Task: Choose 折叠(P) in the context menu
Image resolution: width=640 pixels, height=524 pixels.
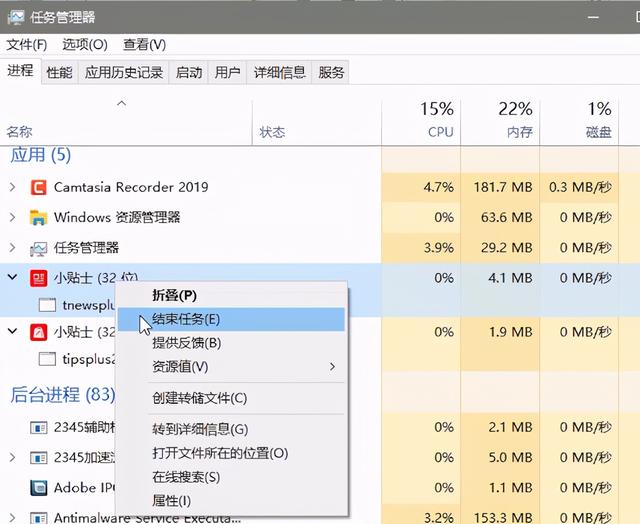Action: pyautogui.click(x=231, y=295)
